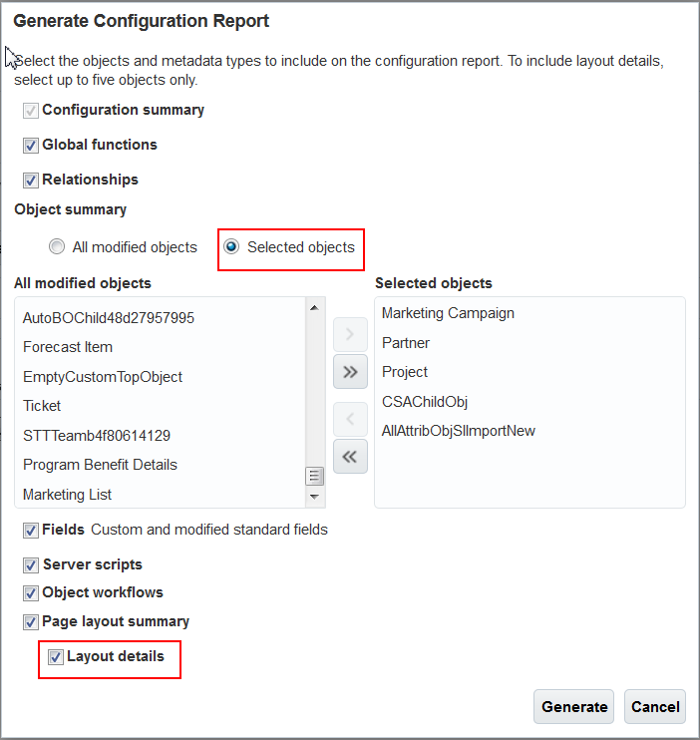The height and width of the screenshot is (740, 700).
Task: Choose the Selected objects radio option
Action: point(231,247)
